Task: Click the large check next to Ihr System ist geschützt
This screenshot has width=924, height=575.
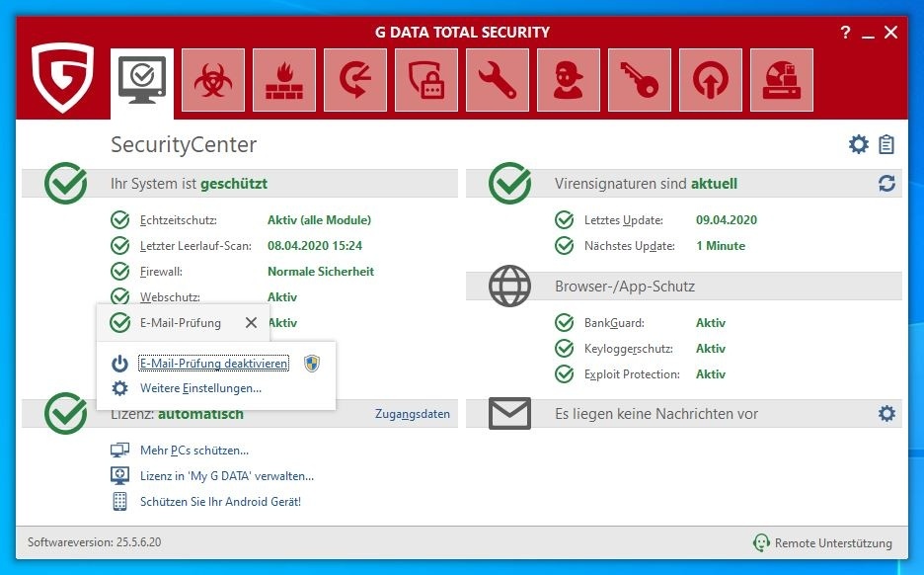Action: pyautogui.click(x=65, y=184)
